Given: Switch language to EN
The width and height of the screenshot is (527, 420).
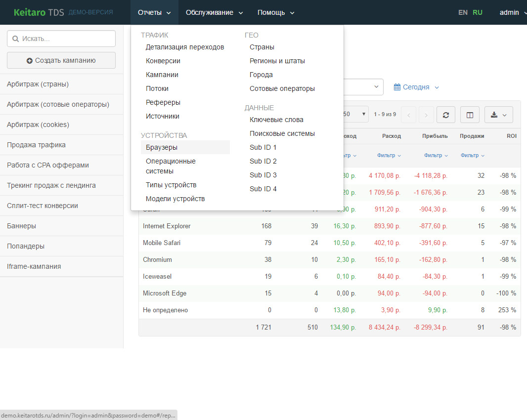Looking at the screenshot, I should pos(463,12).
